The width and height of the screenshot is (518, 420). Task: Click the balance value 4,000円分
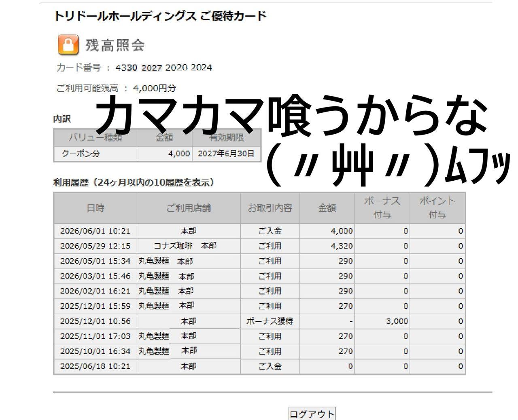[155, 88]
